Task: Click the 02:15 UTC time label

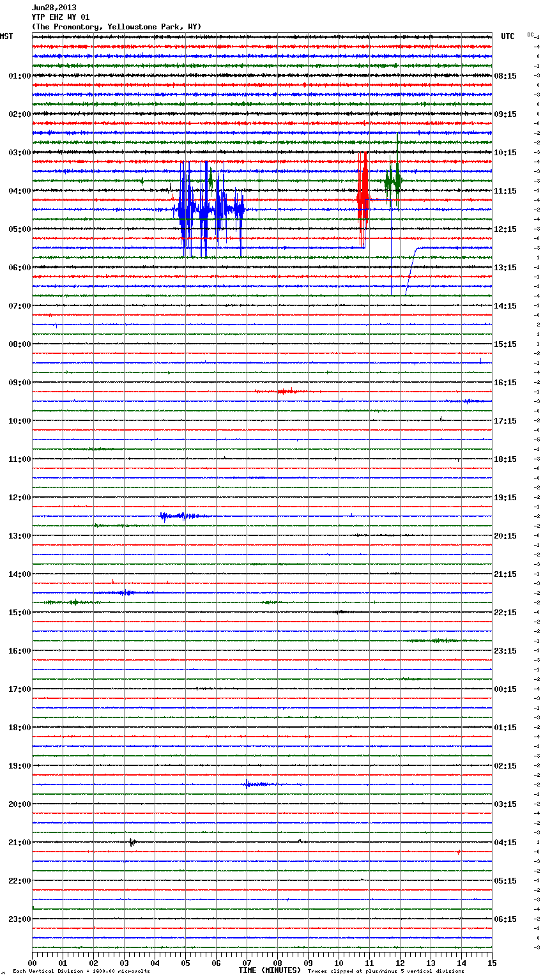Action: [x=505, y=766]
